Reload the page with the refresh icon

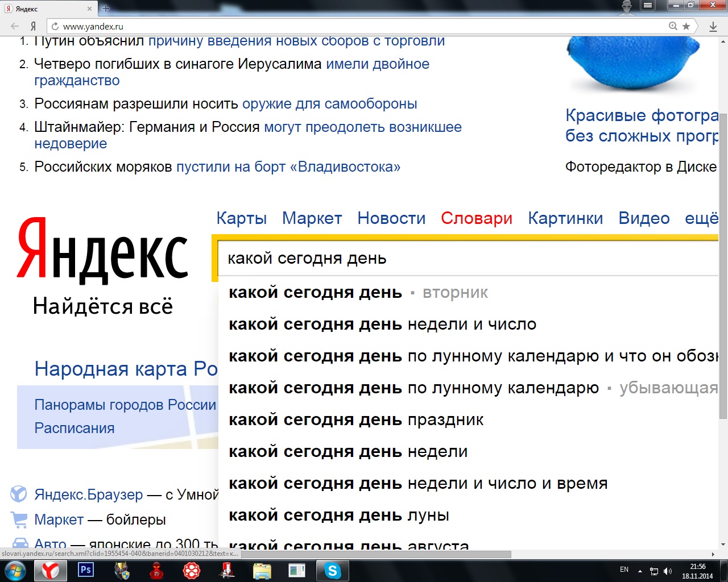pyautogui.click(x=55, y=26)
